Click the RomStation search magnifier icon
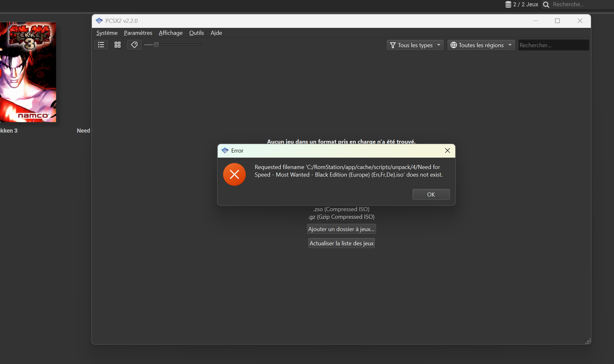Image resolution: width=614 pixels, height=364 pixels. tap(546, 4)
